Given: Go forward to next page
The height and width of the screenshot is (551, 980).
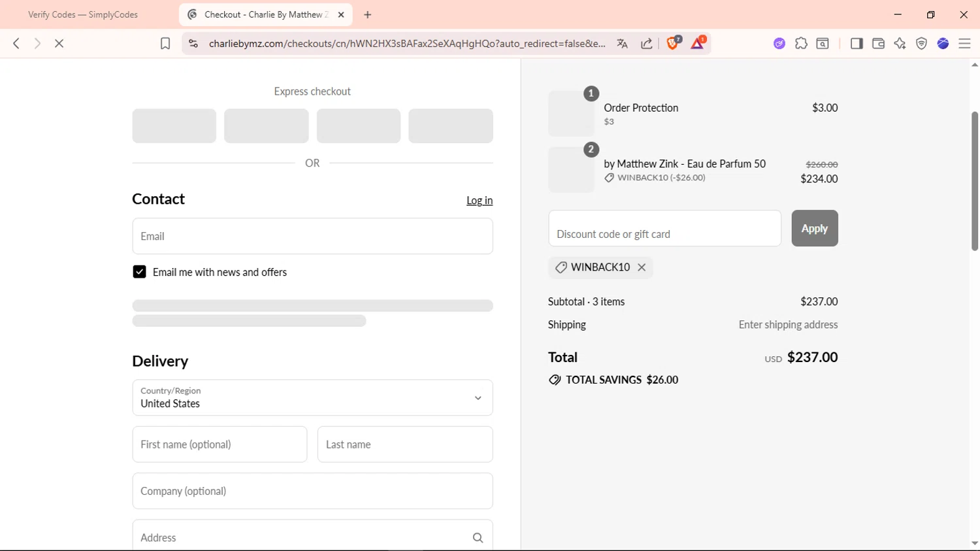Looking at the screenshot, I should (x=37, y=43).
